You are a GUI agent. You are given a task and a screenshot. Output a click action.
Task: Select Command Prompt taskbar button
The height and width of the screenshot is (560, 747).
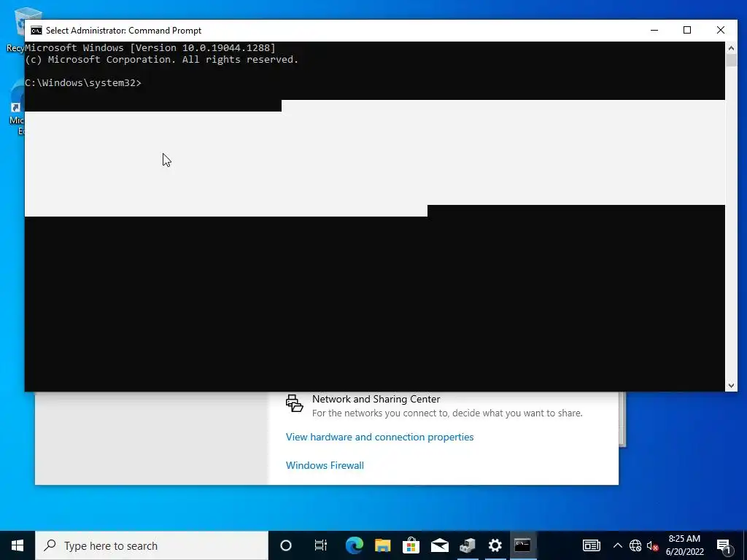pos(522,545)
